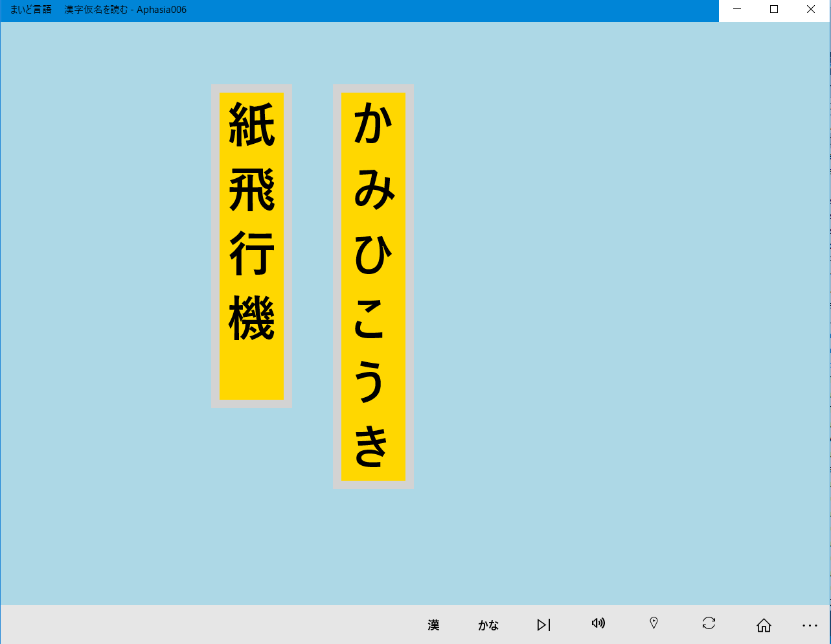Play audio with the speaker icon
The image size is (831, 644).
(598, 623)
